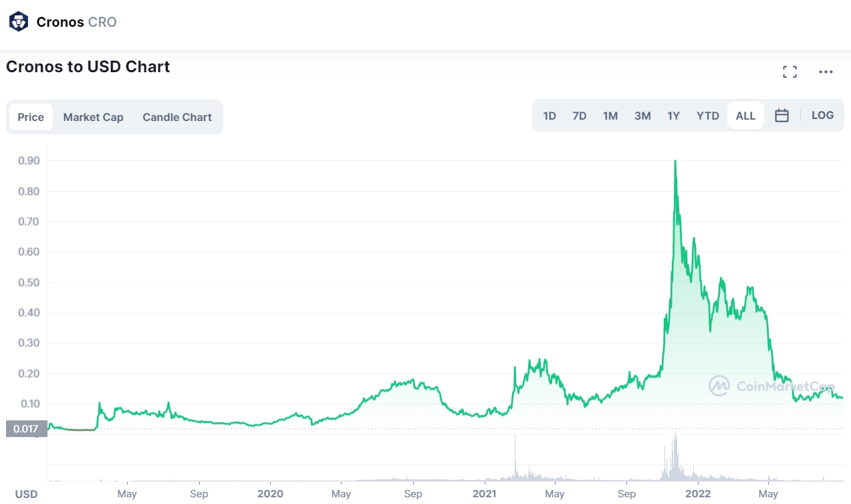Open the calendar date range picker
Viewport: 851px width, 504px height.
pyautogui.click(x=781, y=116)
